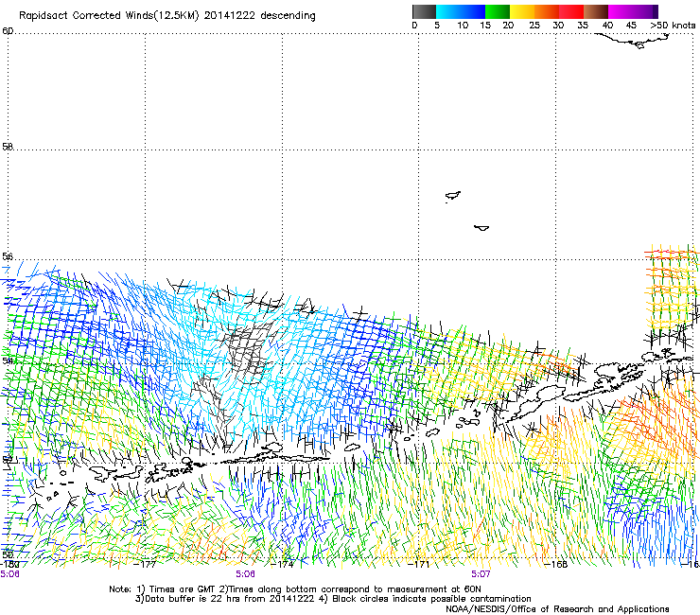The width and height of the screenshot is (700, 615).
Task: Pick the brown 35-40 knots legend color
Action: (596, 11)
